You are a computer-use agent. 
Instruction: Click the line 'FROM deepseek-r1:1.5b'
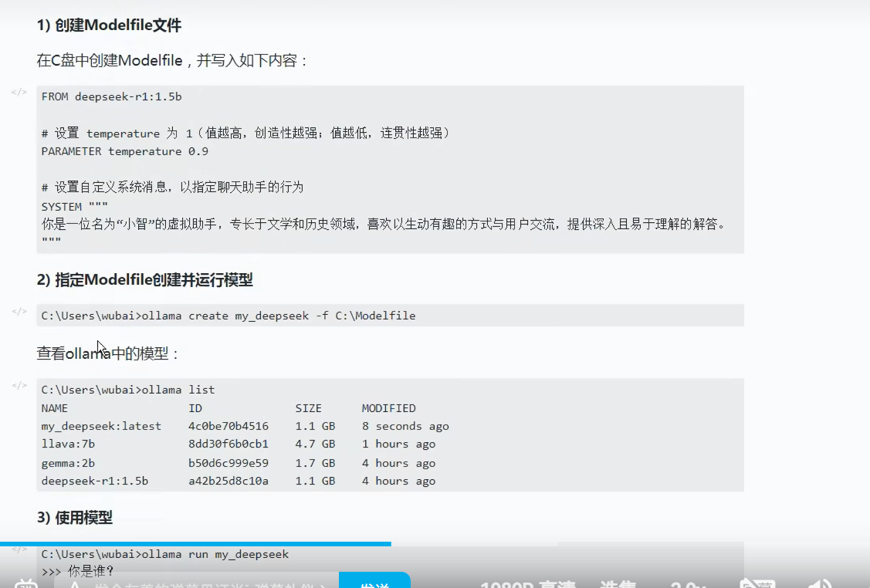[111, 96]
